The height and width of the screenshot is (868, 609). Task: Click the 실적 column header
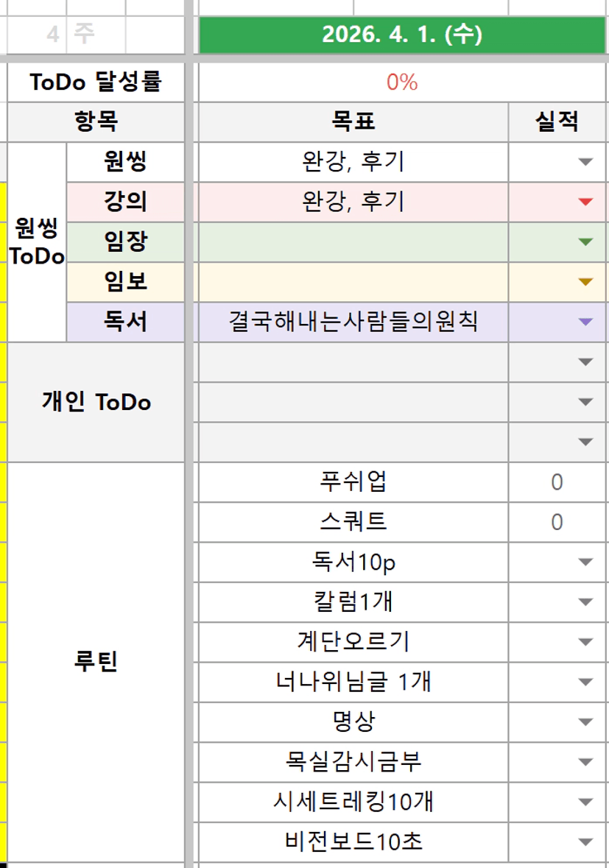coord(557,122)
